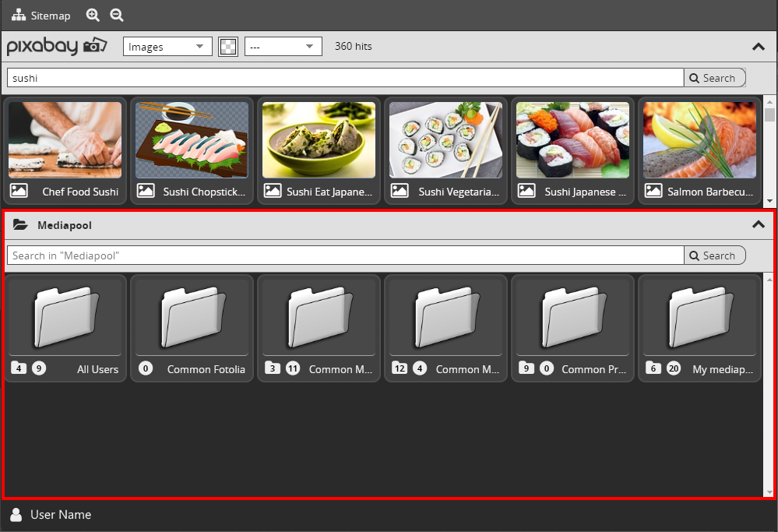Image resolution: width=778 pixels, height=532 pixels.
Task: Select the Sushi Eat Japane... thumbnail
Action: (x=319, y=140)
